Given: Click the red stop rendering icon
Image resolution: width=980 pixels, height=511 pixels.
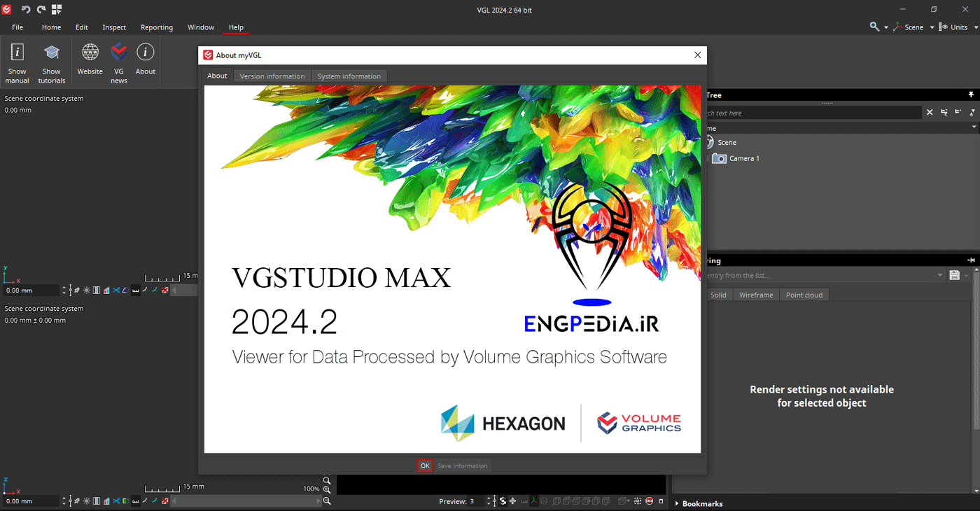Looking at the screenshot, I should point(649,501).
